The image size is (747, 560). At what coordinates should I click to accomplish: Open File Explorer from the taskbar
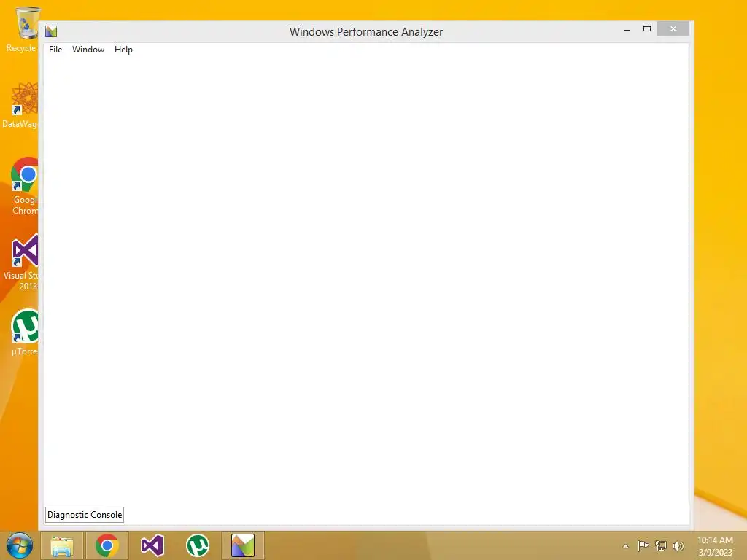coord(62,545)
